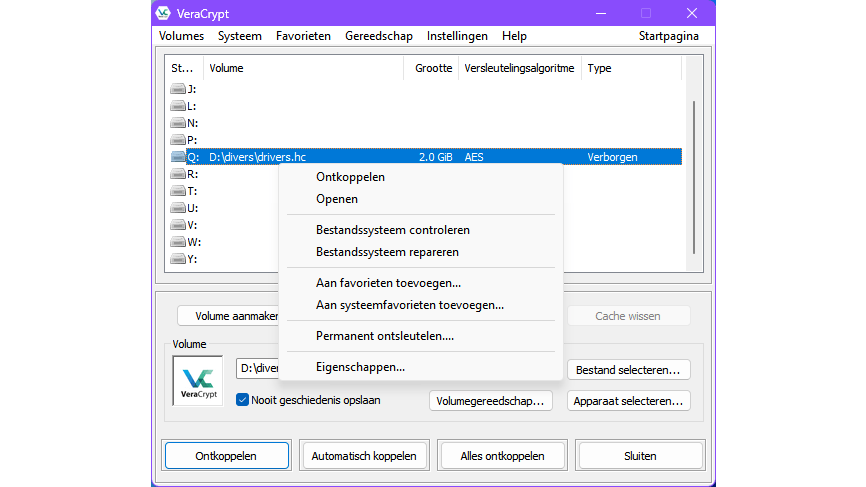The width and height of the screenshot is (866, 487).
Task: Click the St... column header
Action: pos(184,68)
